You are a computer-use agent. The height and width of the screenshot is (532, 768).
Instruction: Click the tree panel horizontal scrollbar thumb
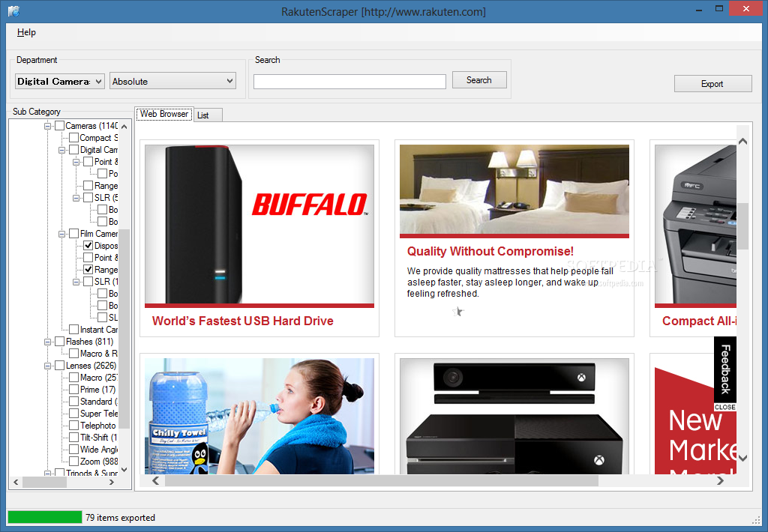click(44, 482)
